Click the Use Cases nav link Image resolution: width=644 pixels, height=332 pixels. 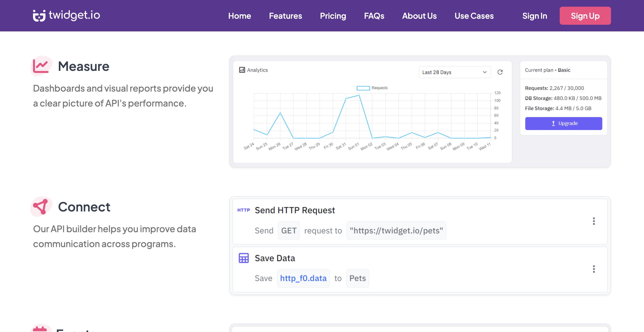pos(474,16)
